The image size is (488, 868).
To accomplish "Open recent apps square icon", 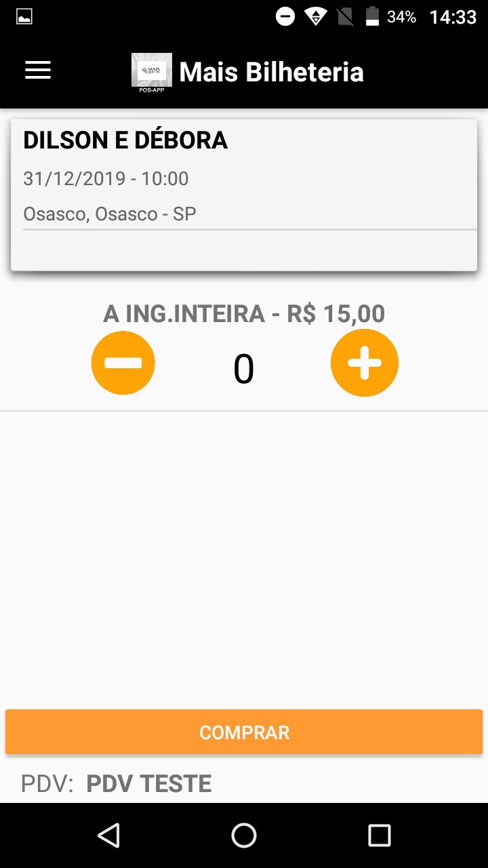I will (x=380, y=835).
